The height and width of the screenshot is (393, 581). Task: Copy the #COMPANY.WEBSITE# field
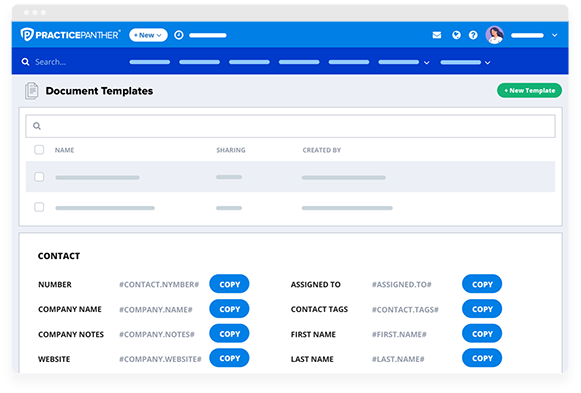[229, 358]
